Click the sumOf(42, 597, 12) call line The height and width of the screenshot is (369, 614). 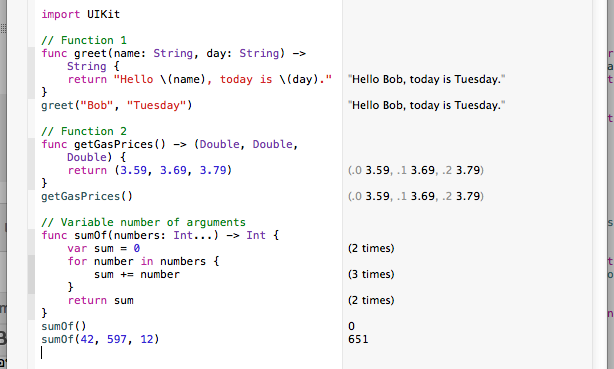[100, 339]
